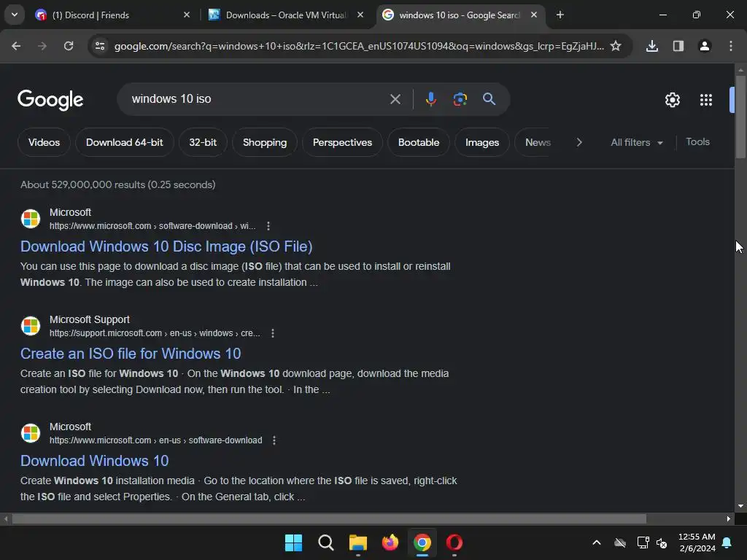Click the horizontal scrollbar thumb
This screenshot has width=747, height=560.
point(329,518)
